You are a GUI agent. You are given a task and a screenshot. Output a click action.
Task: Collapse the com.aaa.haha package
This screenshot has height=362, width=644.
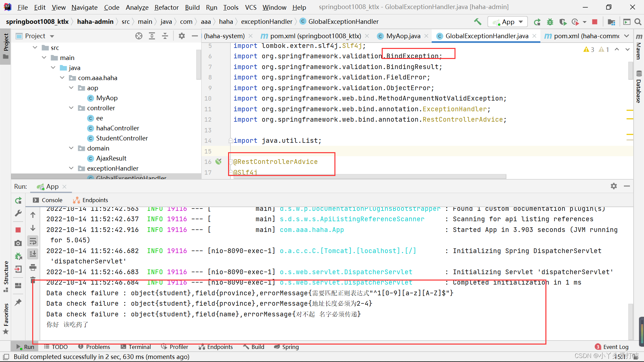[x=62, y=78]
